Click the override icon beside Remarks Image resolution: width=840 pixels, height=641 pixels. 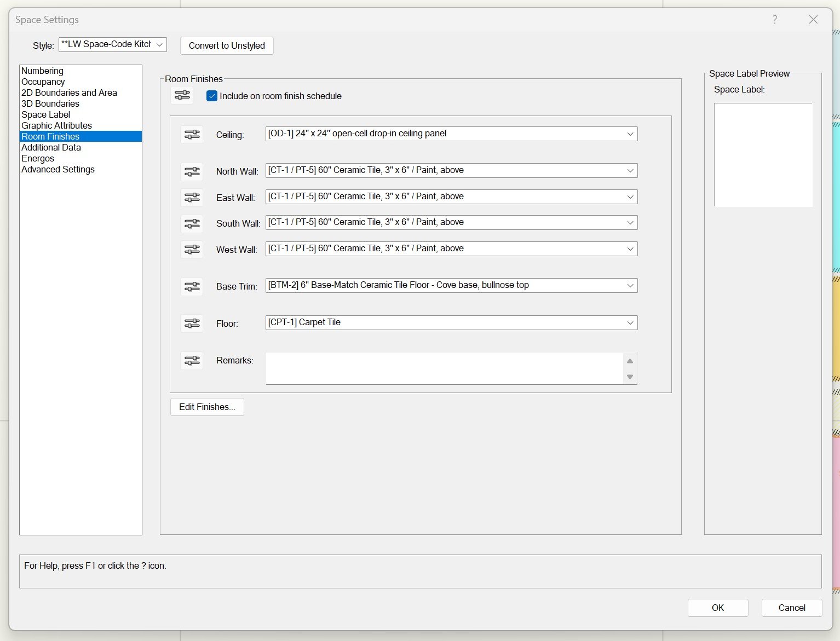pyautogui.click(x=192, y=360)
